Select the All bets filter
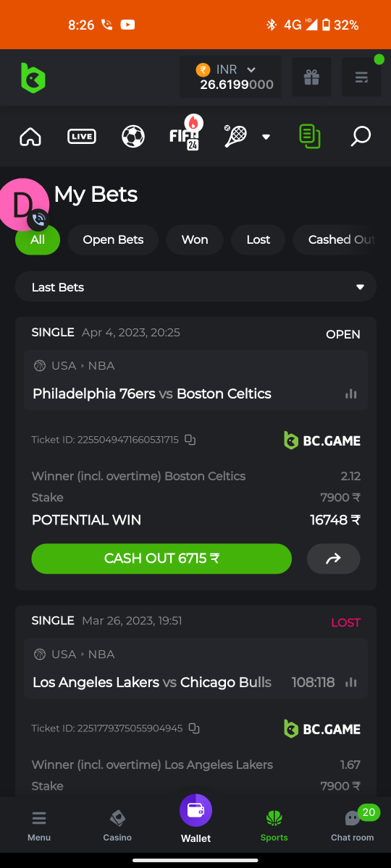 point(38,239)
